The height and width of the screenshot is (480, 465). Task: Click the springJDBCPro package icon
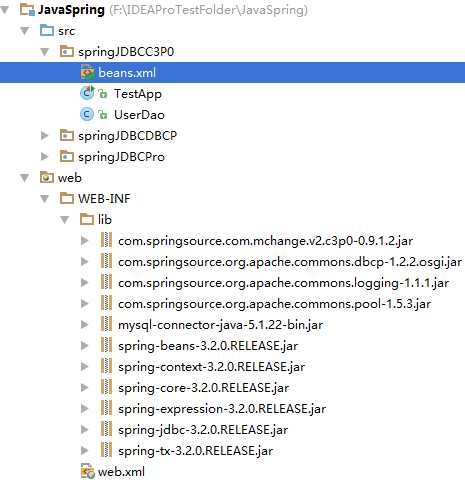67,156
